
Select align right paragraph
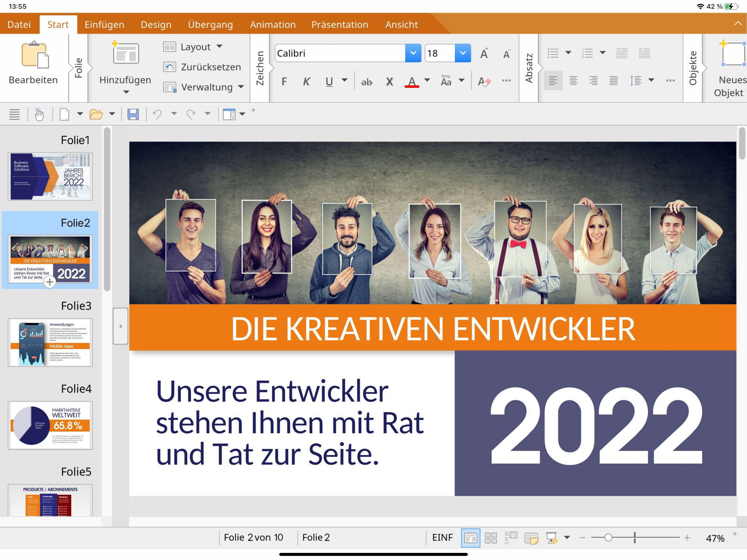point(593,81)
